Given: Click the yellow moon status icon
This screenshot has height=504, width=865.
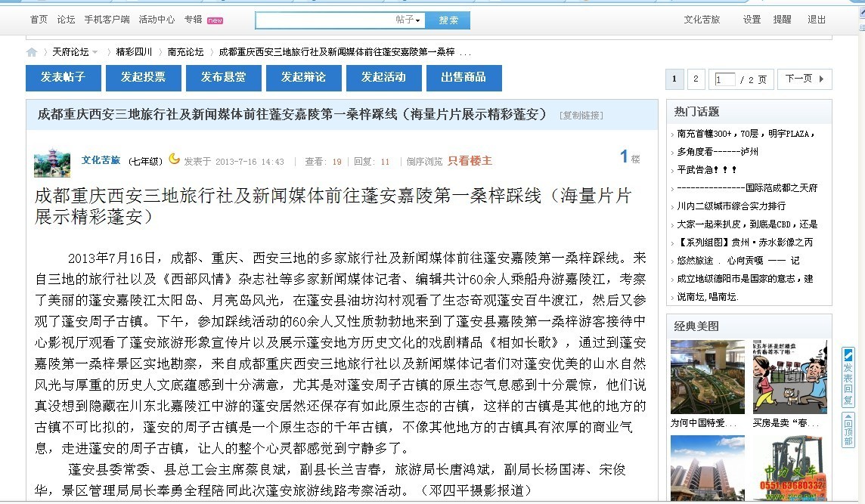Looking at the screenshot, I should point(175,159).
